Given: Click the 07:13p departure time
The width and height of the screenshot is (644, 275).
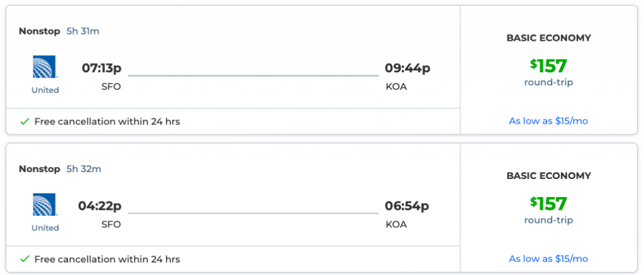Looking at the screenshot, I should pos(101,68).
